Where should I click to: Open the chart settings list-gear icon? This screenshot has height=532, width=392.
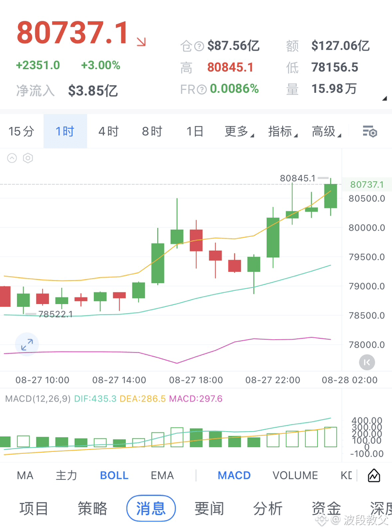pos(370,131)
